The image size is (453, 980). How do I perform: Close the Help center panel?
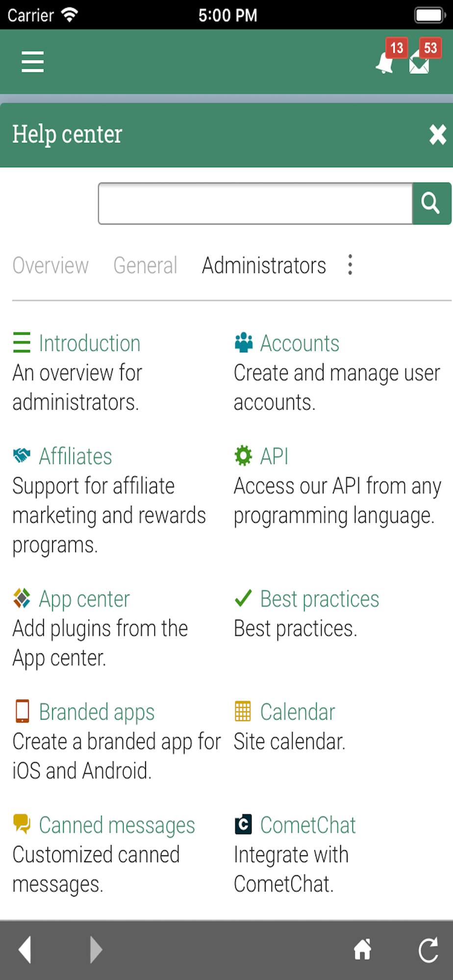click(437, 134)
